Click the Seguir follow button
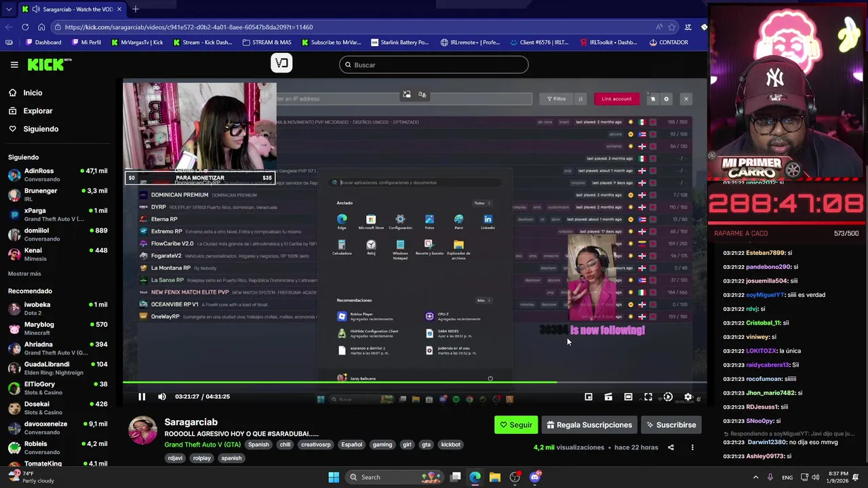Viewport: 868px width, 488px height. point(516,425)
